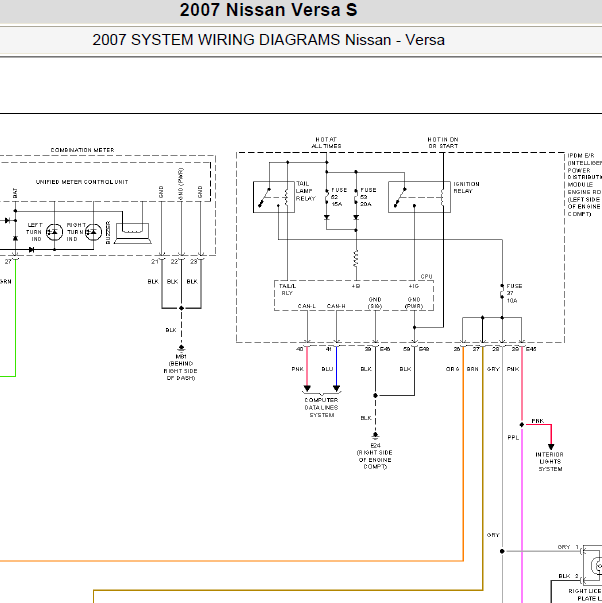Image resolution: width=602 pixels, height=603 pixels.
Task: Click the "BAT" vertical pin label
Action: [x=15, y=193]
